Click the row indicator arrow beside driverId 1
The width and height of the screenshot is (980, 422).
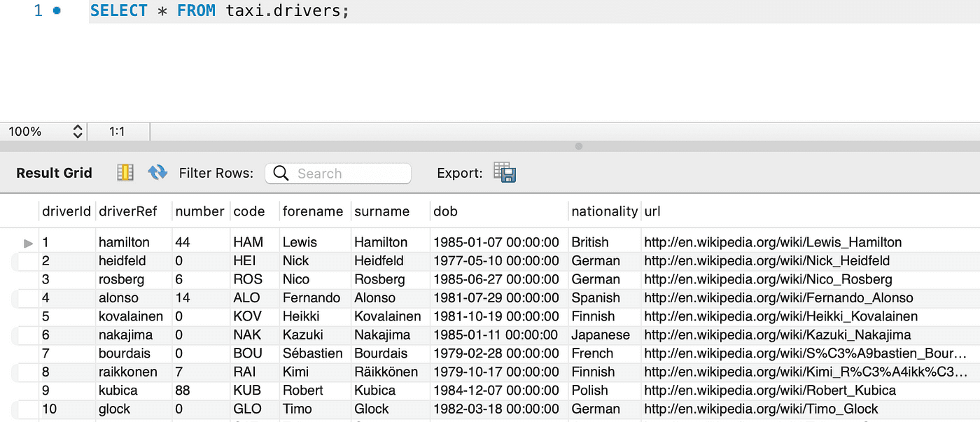pyautogui.click(x=28, y=243)
